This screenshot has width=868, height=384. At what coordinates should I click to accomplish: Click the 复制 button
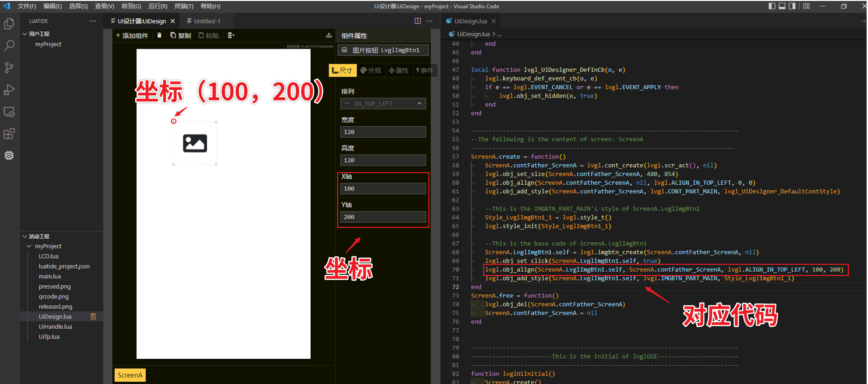[181, 36]
